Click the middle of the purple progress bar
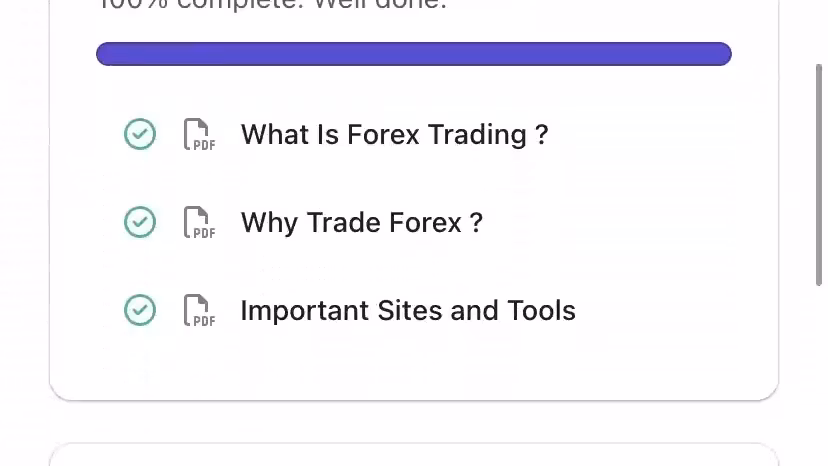Image resolution: width=828 pixels, height=466 pixels. pos(414,54)
